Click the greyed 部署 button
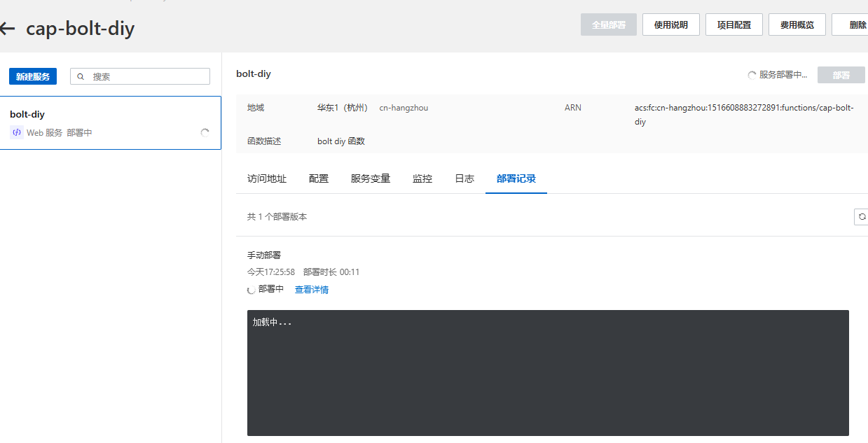 pos(841,75)
